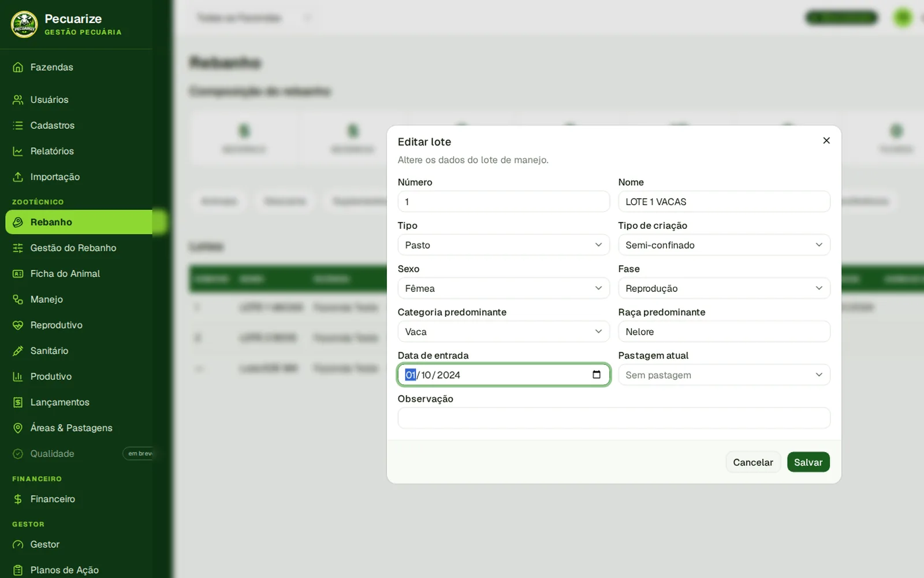Click the Reprodutivo heart icon
Screen dimensions: 924x578
[18, 325]
